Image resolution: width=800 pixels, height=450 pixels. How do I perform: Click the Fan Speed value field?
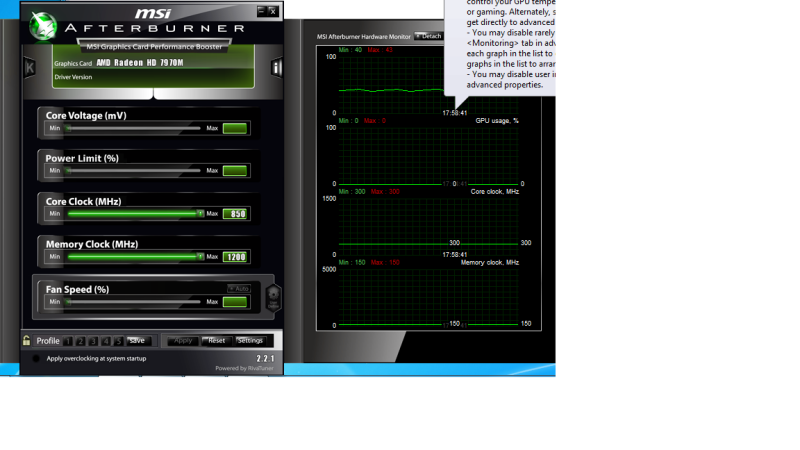pos(235,302)
